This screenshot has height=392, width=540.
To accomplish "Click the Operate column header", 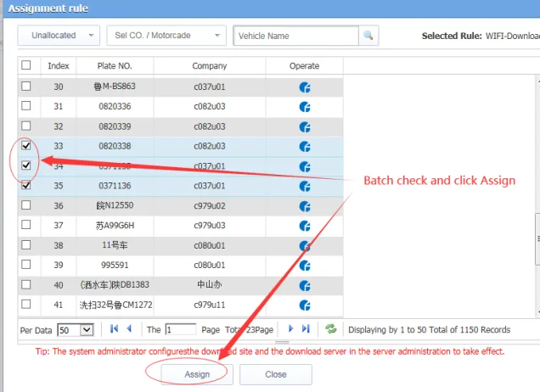I will pyautogui.click(x=305, y=65).
